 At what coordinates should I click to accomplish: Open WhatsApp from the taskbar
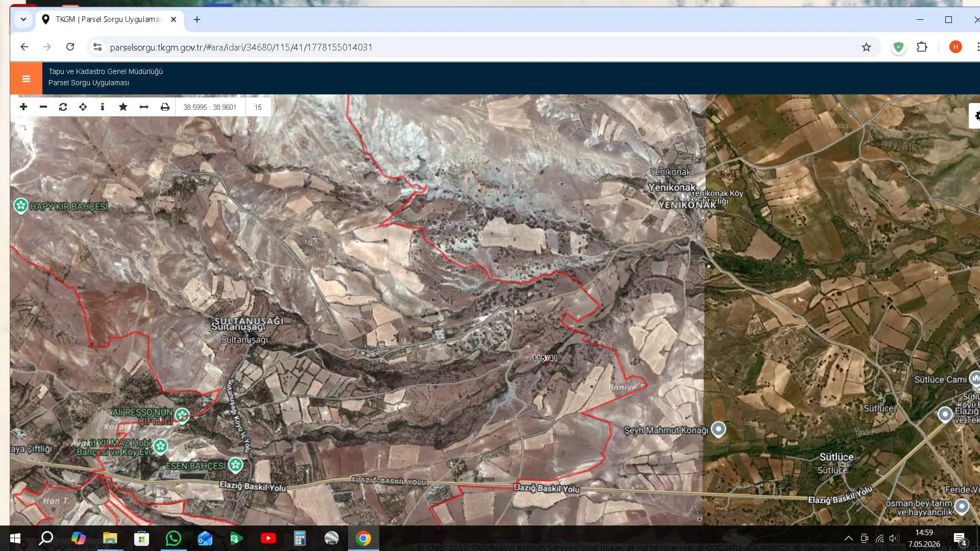point(174,538)
